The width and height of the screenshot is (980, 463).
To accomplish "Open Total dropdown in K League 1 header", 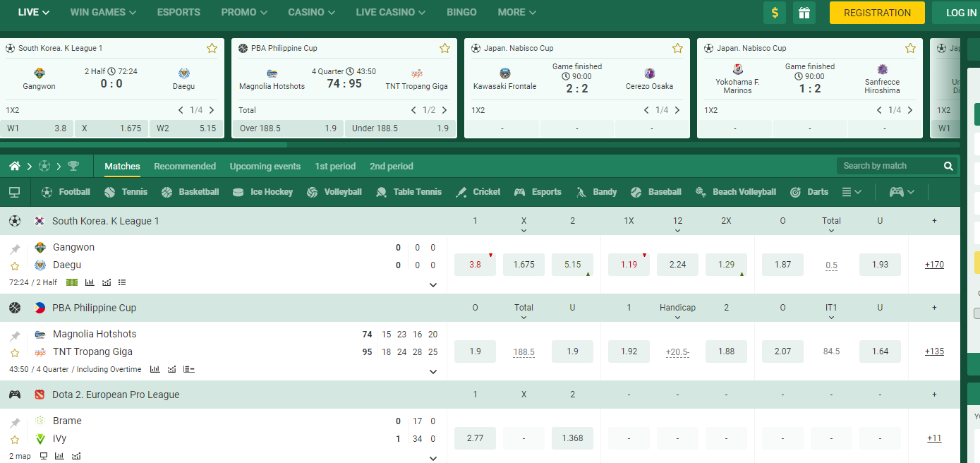I will tap(831, 224).
